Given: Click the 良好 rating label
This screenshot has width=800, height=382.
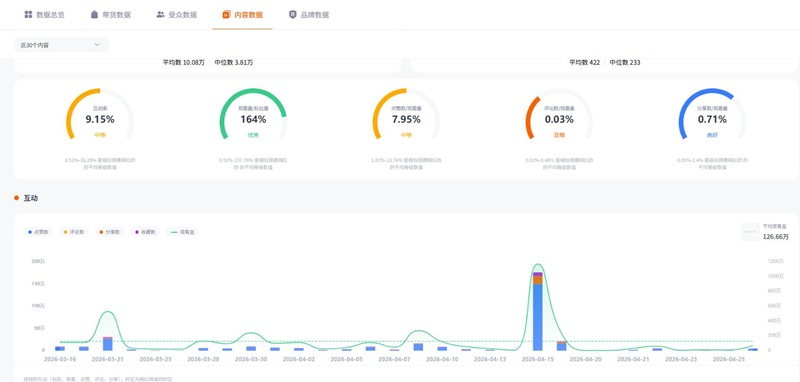Looking at the screenshot, I should (712, 135).
